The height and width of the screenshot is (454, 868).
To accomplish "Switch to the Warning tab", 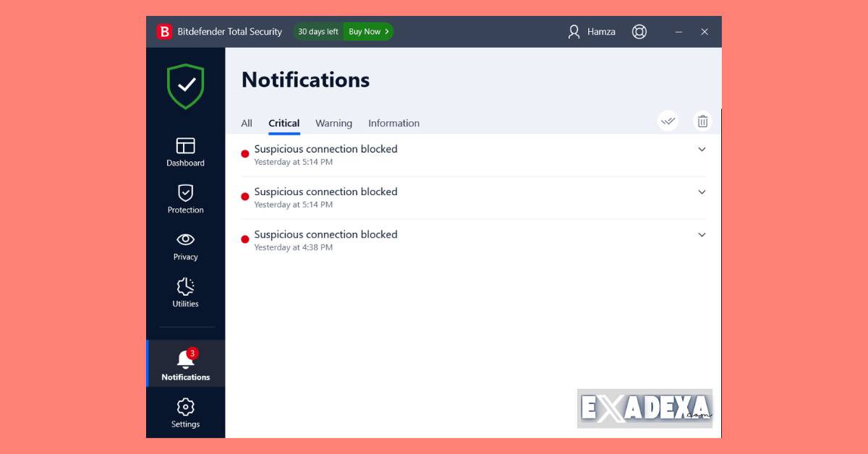I will 333,123.
